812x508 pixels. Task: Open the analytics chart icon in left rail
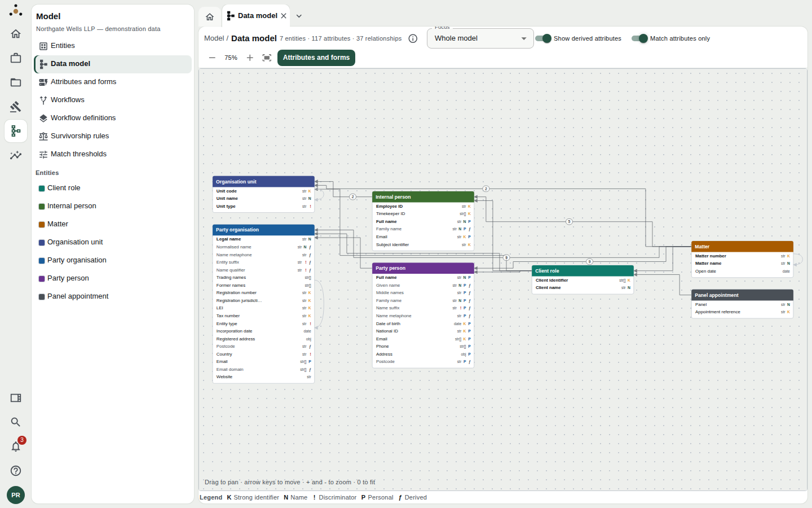16,155
